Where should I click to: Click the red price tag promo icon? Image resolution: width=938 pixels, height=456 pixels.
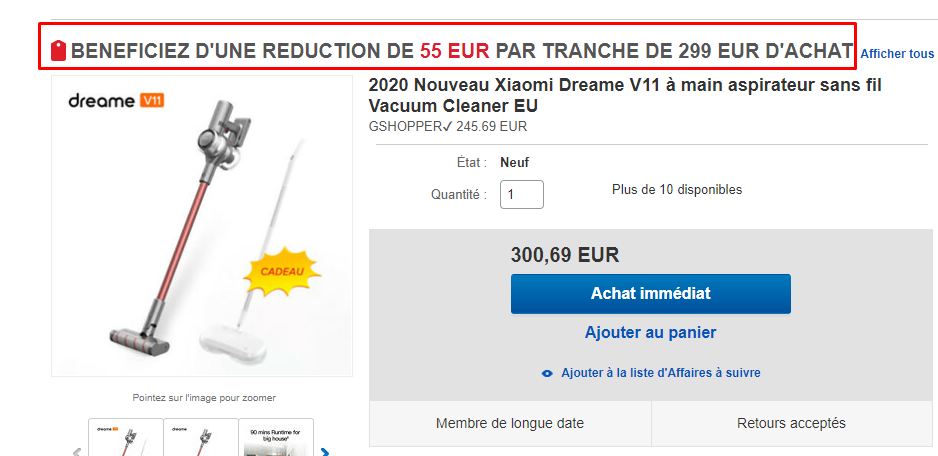pyautogui.click(x=58, y=51)
